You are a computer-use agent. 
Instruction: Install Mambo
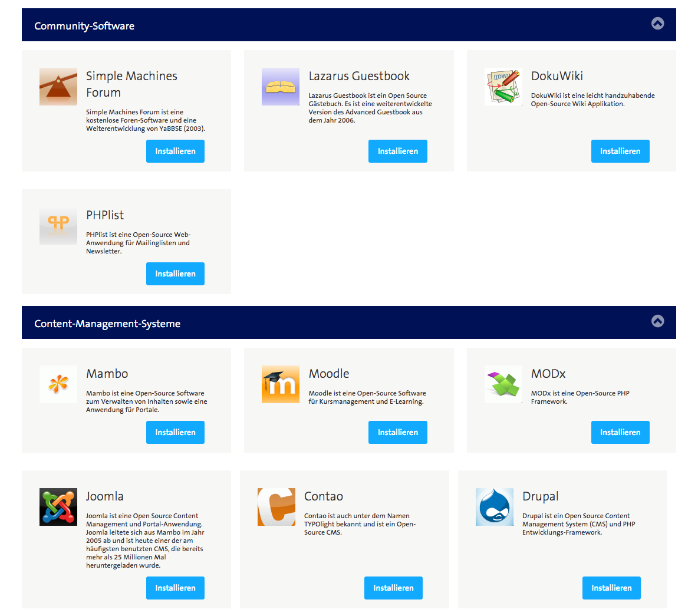coord(176,432)
